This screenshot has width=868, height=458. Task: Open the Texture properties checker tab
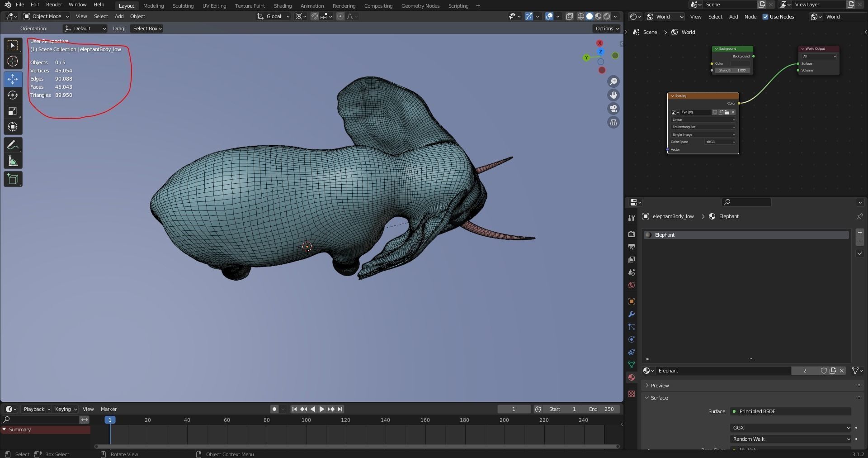pyautogui.click(x=632, y=394)
